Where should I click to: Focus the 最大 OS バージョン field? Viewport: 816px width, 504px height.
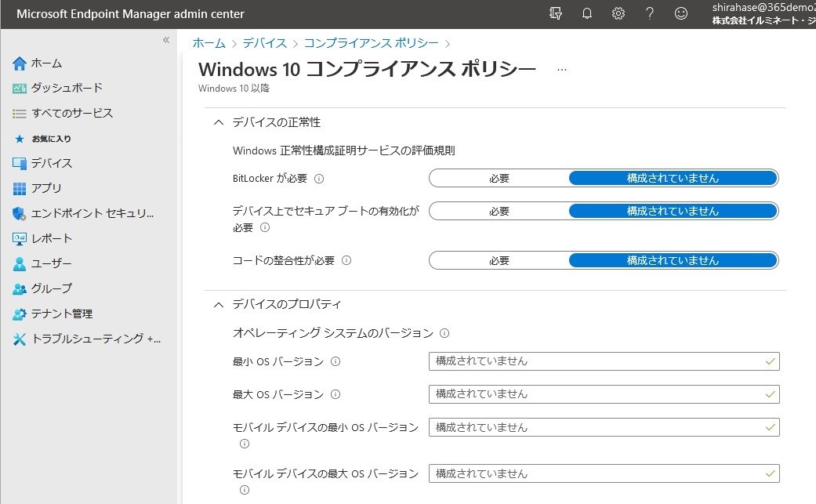tap(604, 394)
